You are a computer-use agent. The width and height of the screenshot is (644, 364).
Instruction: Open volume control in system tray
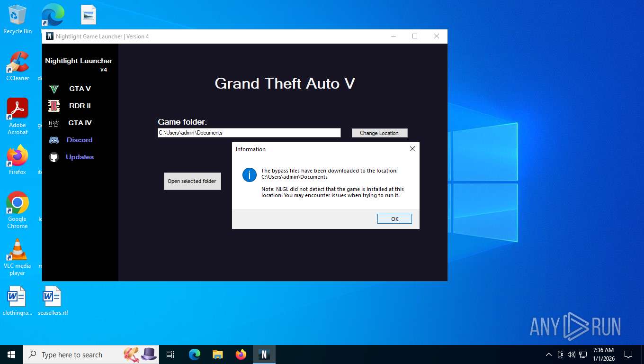[572, 355]
